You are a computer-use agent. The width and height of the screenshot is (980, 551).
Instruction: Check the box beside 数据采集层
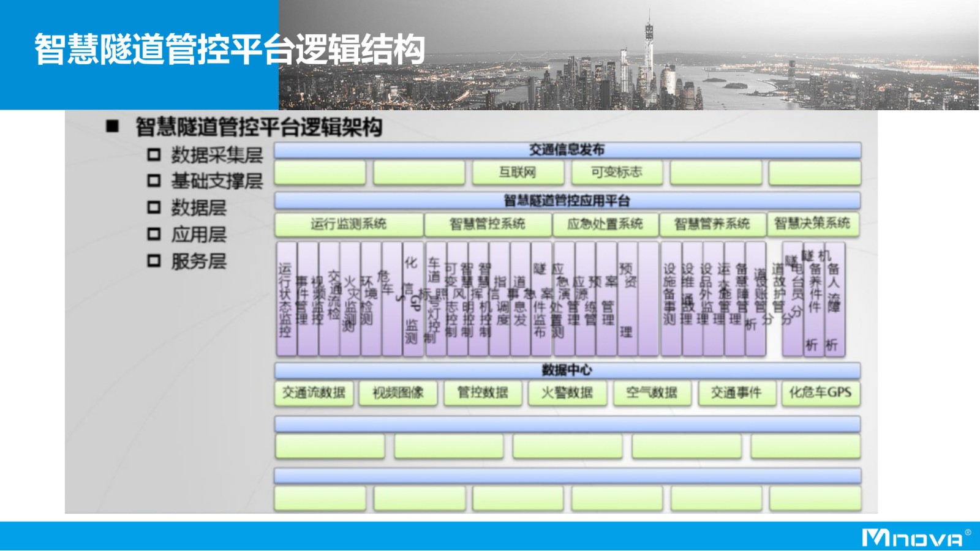(x=154, y=155)
